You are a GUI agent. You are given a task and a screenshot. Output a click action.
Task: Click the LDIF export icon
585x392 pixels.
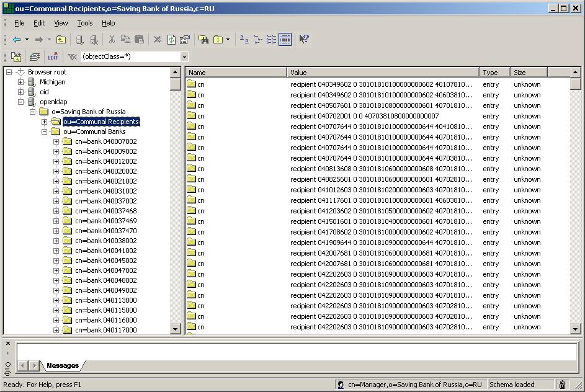[53, 56]
